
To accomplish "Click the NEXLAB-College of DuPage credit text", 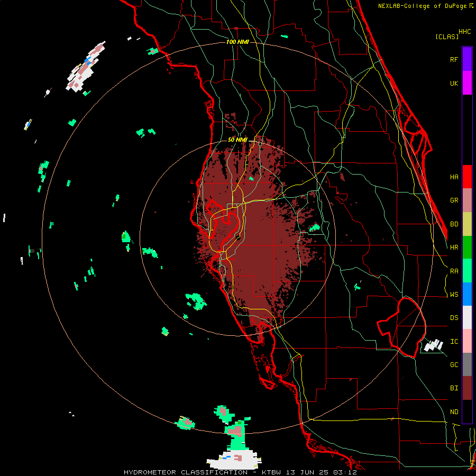I will click(422, 6).
